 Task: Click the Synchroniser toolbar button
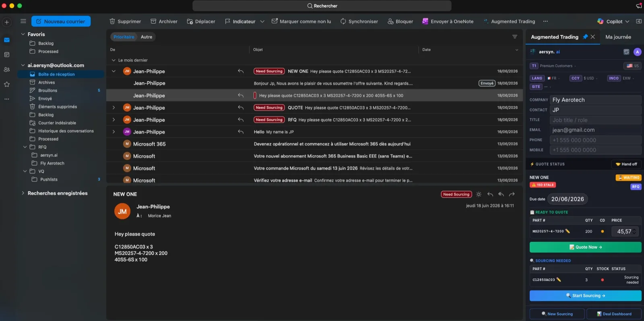coord(359,21)
